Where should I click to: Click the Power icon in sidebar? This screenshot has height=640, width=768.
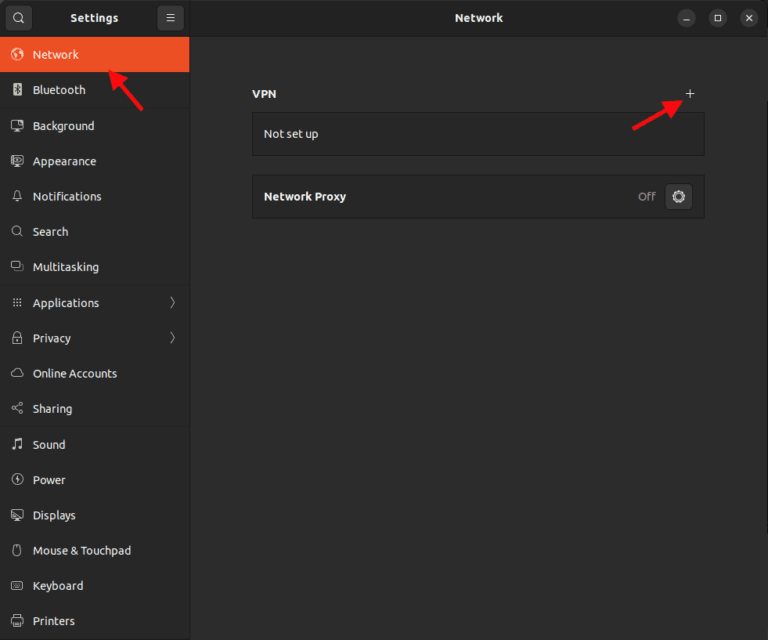(17, 480)
